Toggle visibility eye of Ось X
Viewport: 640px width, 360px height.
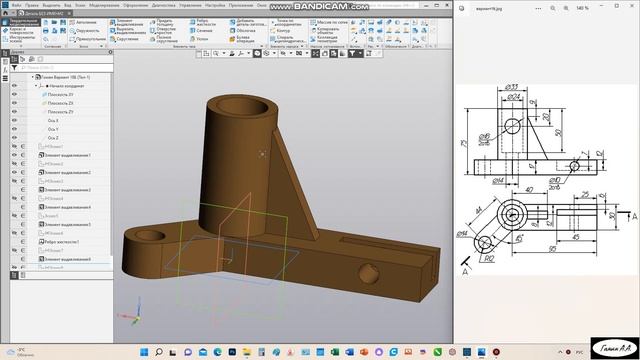pyautogui.click(x=14, y=121)
